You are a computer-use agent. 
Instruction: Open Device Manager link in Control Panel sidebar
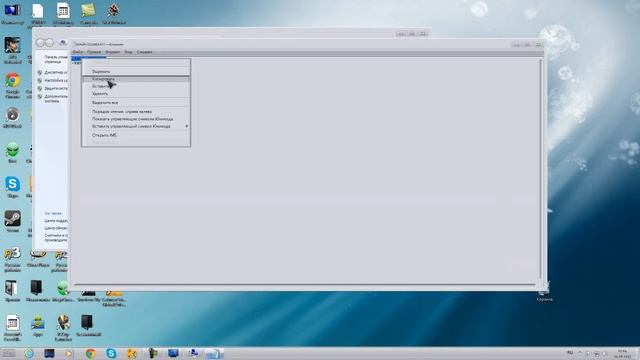tap(56, 72)
